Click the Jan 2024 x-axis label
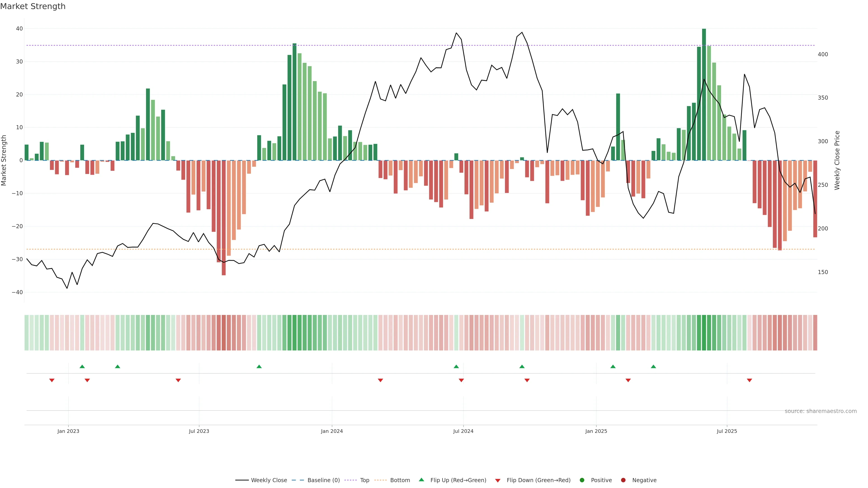This screenshot has width=868, height=488. pyautogui.click(x=332, y=431)
